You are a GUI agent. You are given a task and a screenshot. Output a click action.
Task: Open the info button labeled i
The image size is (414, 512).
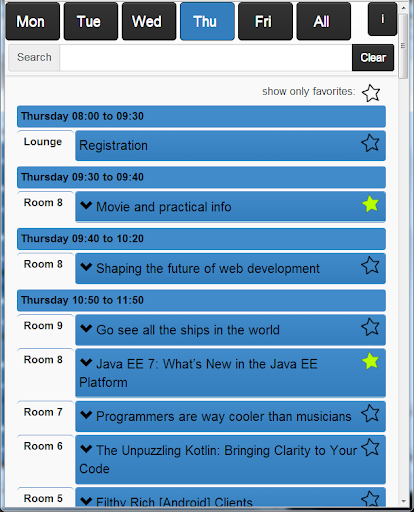click(x=382, y=19)
